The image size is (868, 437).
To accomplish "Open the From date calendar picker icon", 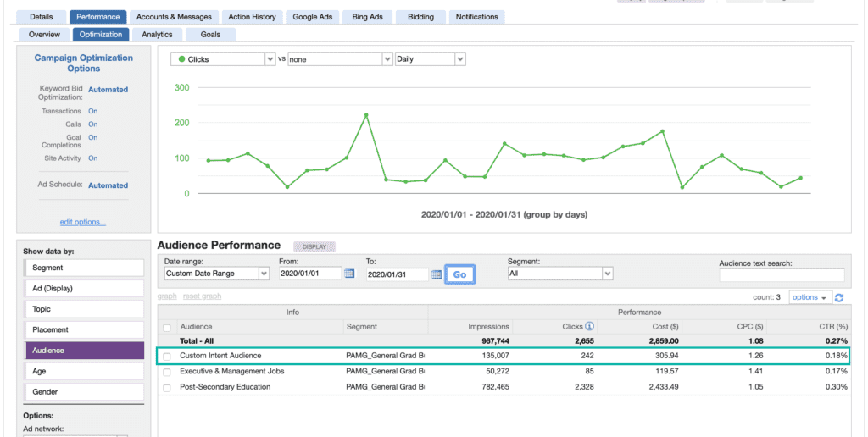I will pos(349,274).
